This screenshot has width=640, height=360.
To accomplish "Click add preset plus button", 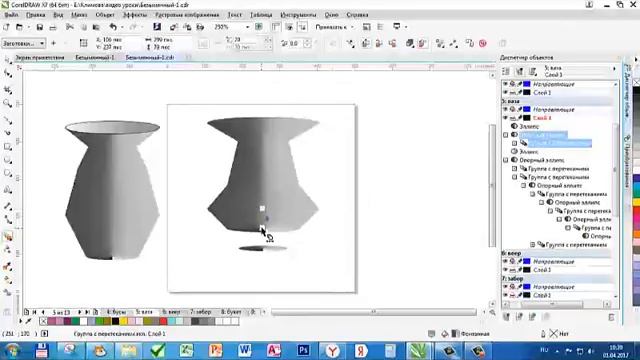I will tap(53, 43).
